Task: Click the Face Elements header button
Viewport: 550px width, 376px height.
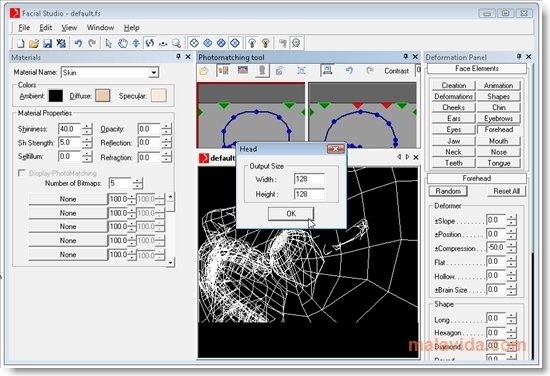Action: 477,68
